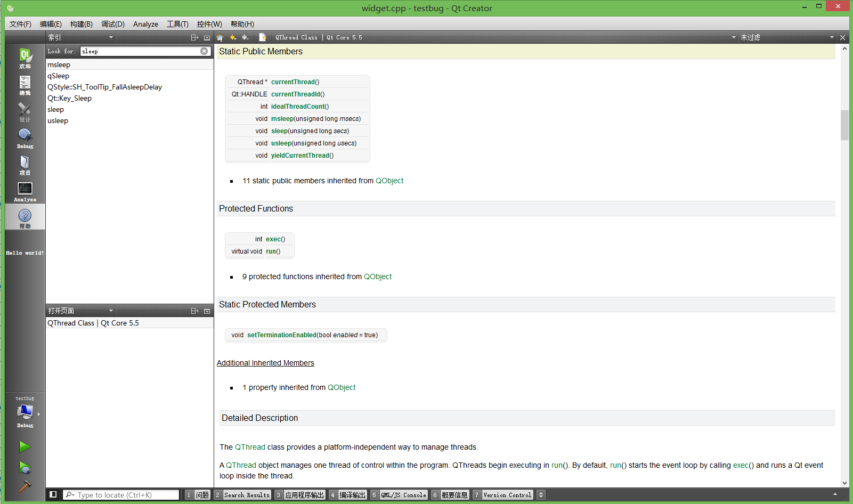The width and height of the screenshot is (853, 504).
Task: Follow the currentThread() link
Action: point(293,82)
